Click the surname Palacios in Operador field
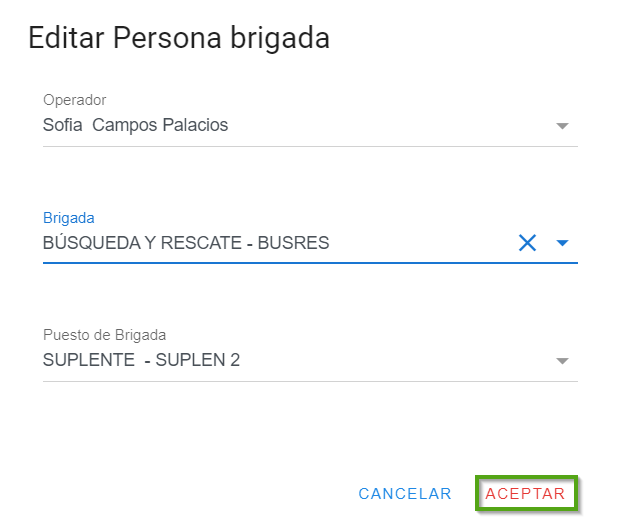The image size is (620, 532). [197, 126]
